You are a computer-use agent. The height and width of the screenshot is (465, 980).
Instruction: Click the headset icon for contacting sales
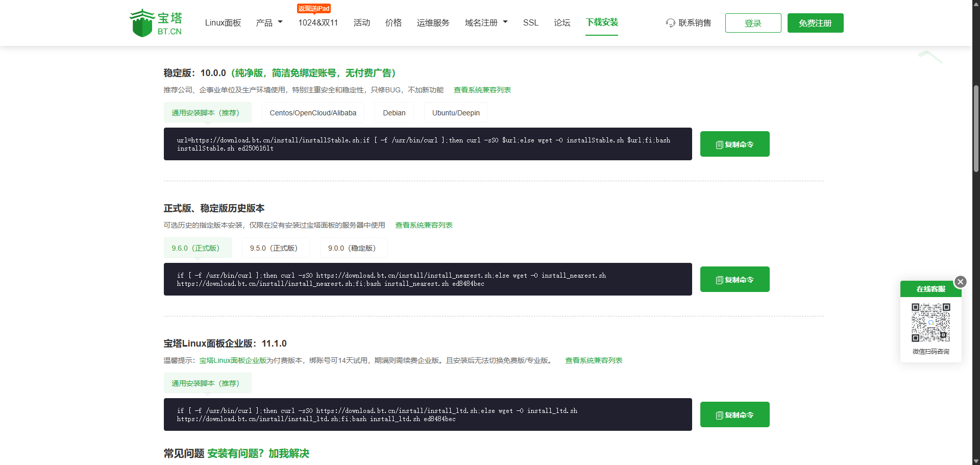click(x=670, y=23)
